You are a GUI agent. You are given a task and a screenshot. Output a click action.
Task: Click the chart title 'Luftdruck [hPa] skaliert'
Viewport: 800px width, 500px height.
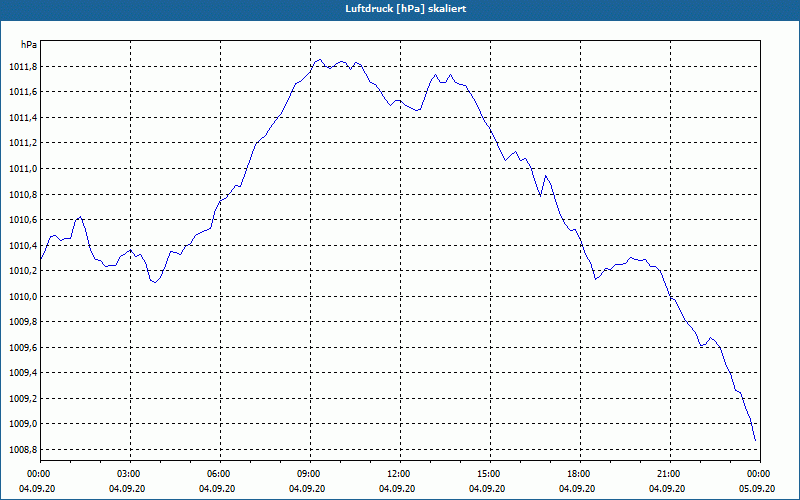tap(406, 9)
